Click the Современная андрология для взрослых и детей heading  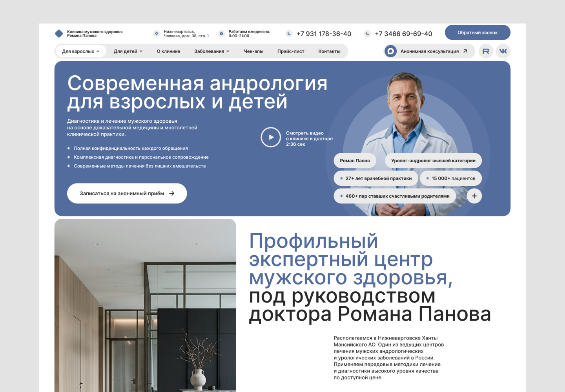coord(197,93)
